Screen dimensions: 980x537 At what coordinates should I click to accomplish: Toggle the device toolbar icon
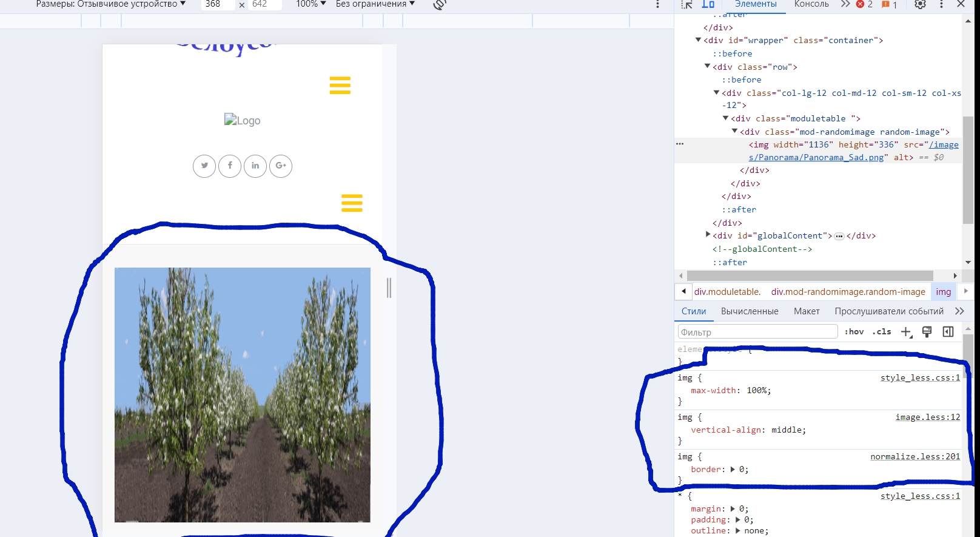[708, 4]
